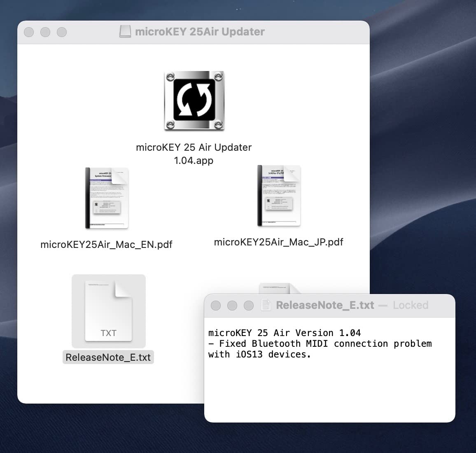
Task: Click the "ReleaseNote_E.txt" file name label in Finder
Action: coord(108,357)
